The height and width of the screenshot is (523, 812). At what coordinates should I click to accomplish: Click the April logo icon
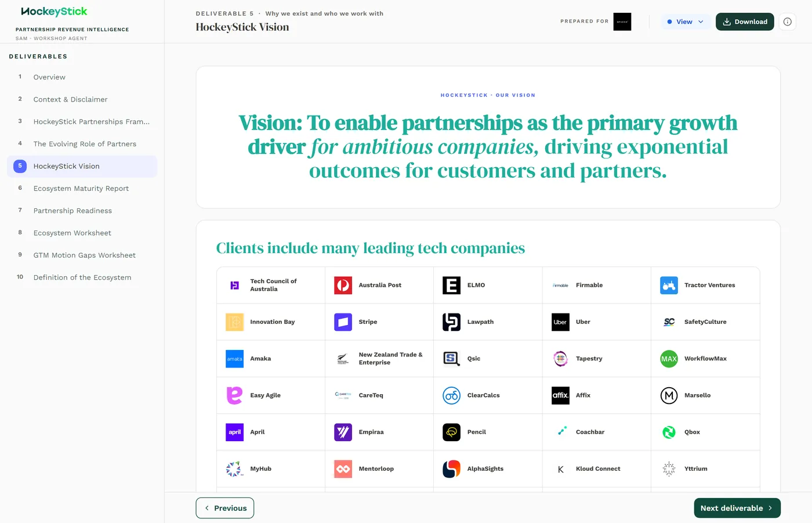[234, 432]
